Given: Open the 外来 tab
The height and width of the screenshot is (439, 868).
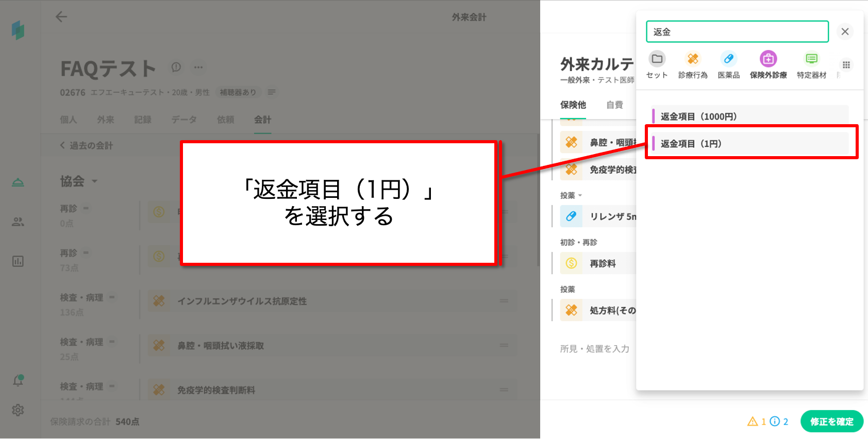Looking at the screenshot, I should (106, 120).
